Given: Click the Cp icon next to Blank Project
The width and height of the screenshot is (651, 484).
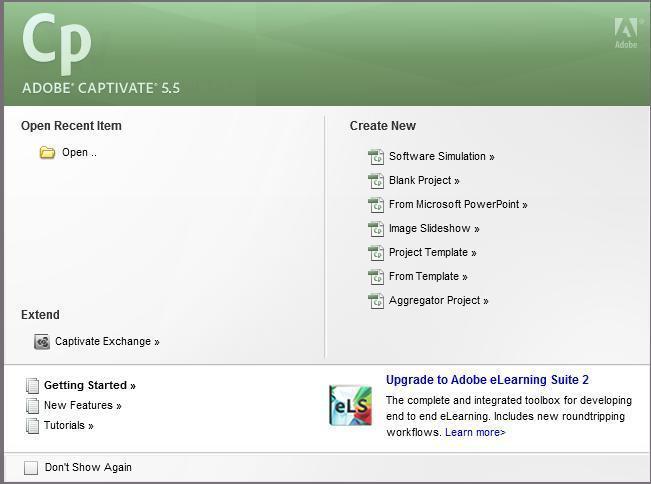Looking at the screenshot, I should pyautogui.click(x=376, y=181).
